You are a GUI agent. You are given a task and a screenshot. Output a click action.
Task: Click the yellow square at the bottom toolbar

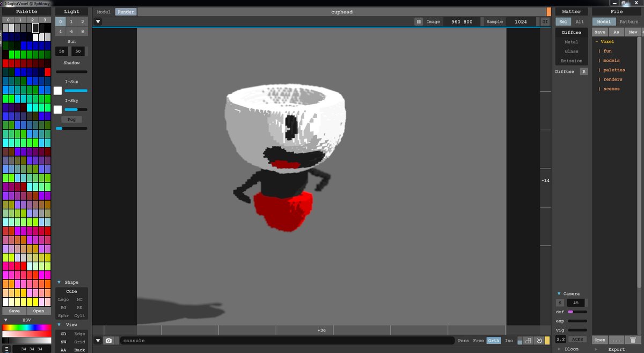coord(547,341)
